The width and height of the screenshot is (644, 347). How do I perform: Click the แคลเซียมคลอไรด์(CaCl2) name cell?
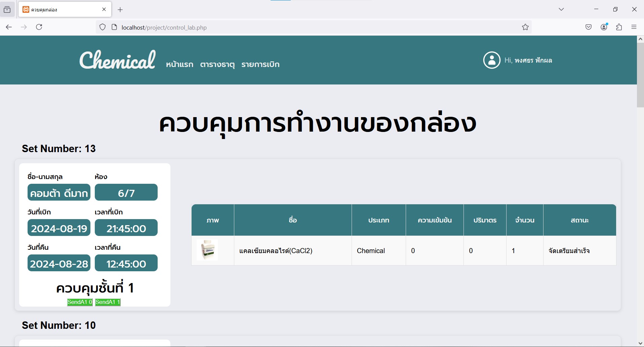tap(293, 250)
